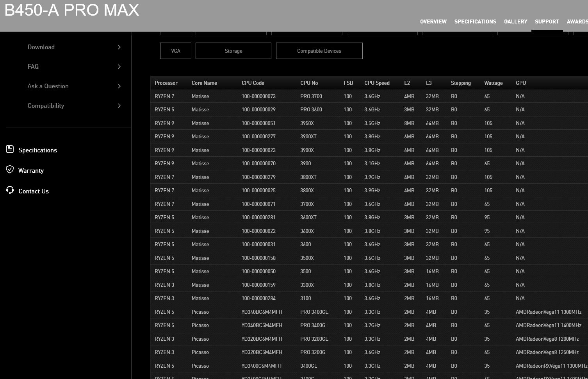Open the Contact Us link
This screenshot has width=588, height=379.
(34, 191)
